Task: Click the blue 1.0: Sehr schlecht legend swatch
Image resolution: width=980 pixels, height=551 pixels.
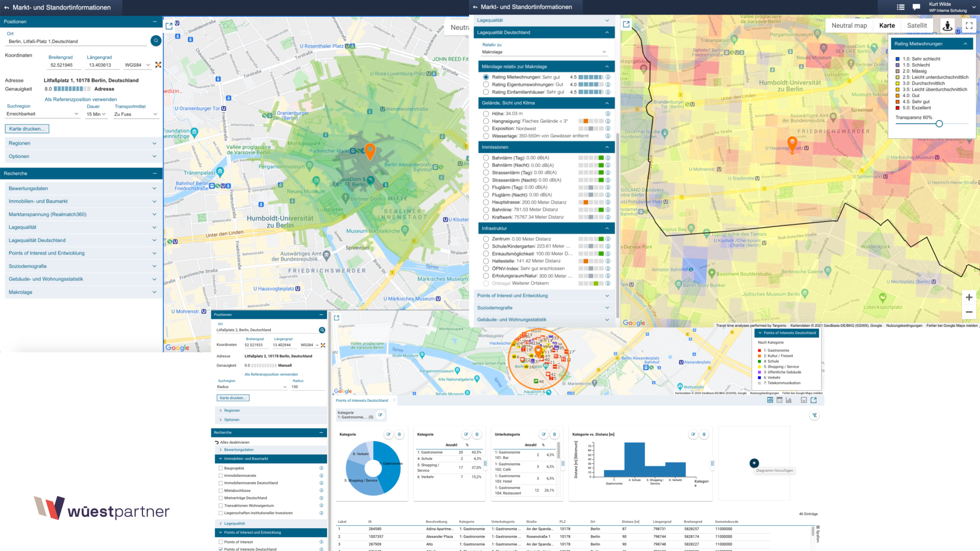Action: (x=897, y=59)
